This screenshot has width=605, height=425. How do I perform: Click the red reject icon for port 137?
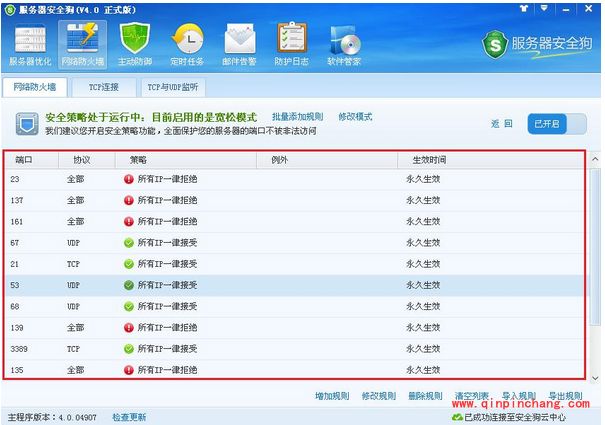[x=128, y=200]
